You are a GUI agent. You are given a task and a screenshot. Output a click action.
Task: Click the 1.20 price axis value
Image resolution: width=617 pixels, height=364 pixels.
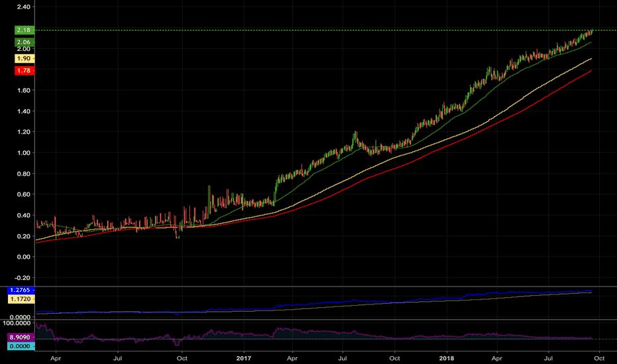(x=24, y=132)
